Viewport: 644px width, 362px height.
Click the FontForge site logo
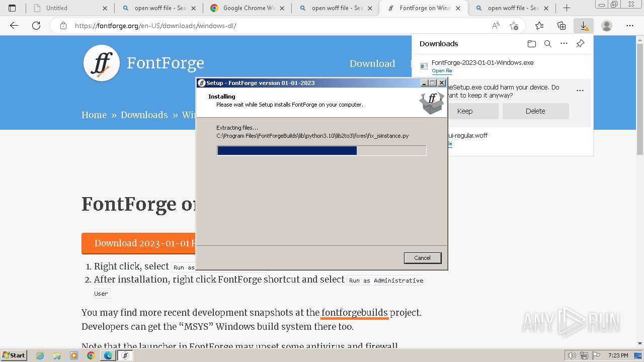point(102,63)
